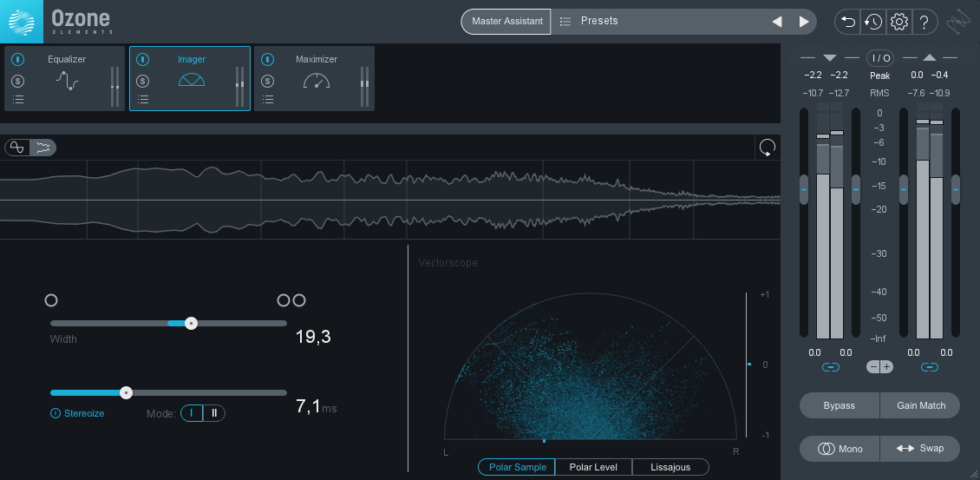Click the Imager module gain fader
Image resolution: width=980 pixels, height=480 pixels.
coord(240,86)
